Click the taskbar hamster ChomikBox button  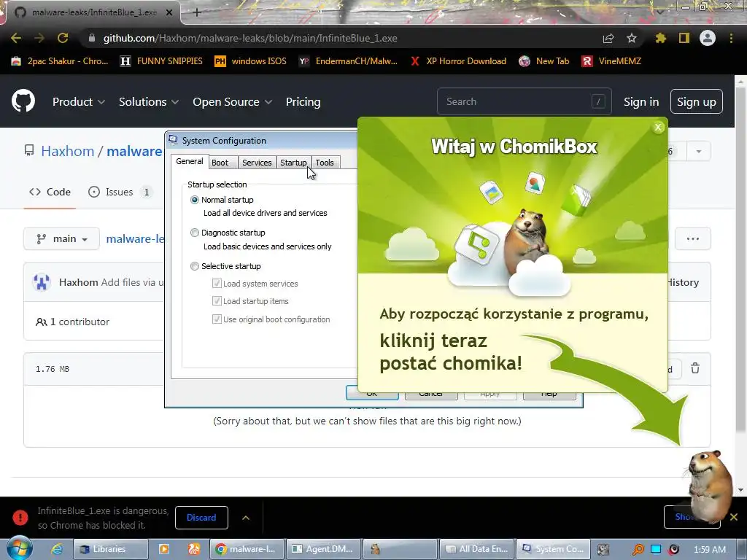coord(400,549)
